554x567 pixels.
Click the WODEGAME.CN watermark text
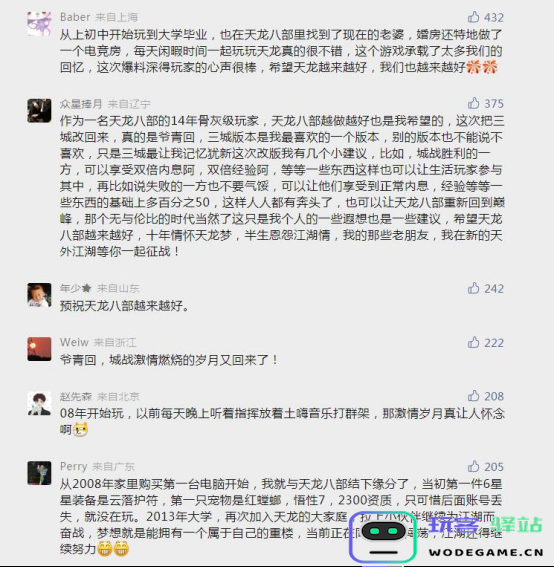(x=486, y=553)
